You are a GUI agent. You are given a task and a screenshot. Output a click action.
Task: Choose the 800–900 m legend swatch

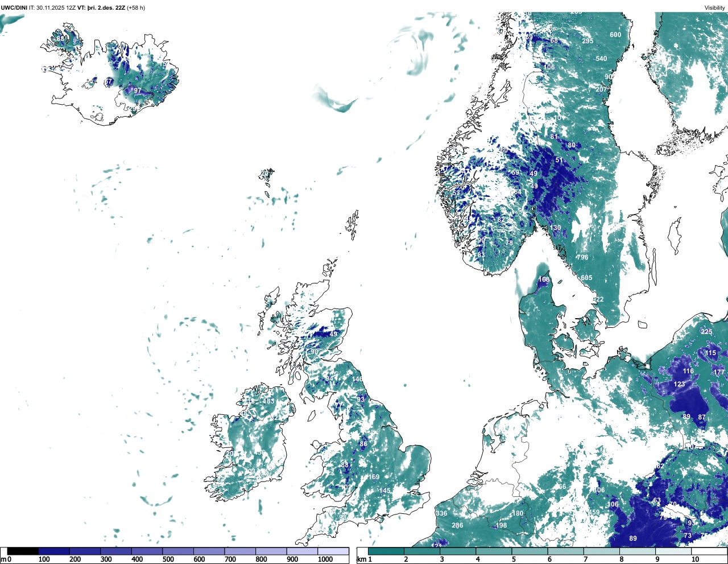[271, 551]
